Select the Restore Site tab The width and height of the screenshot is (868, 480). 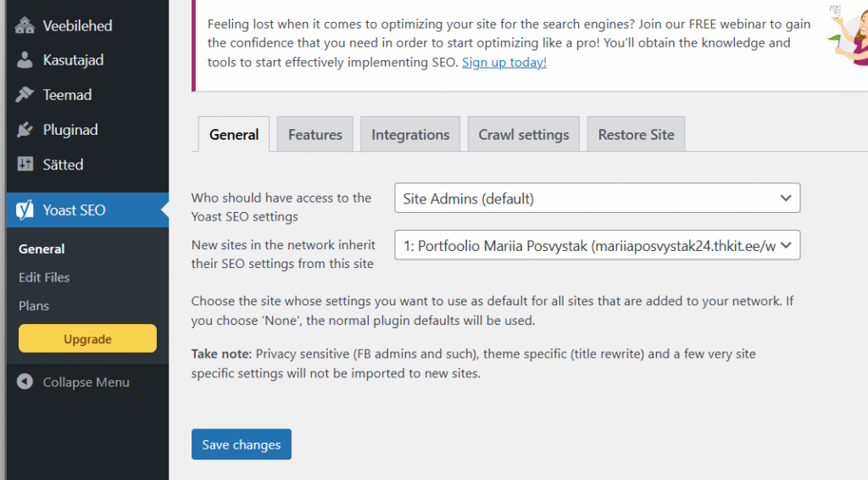[x=636, y=135]
